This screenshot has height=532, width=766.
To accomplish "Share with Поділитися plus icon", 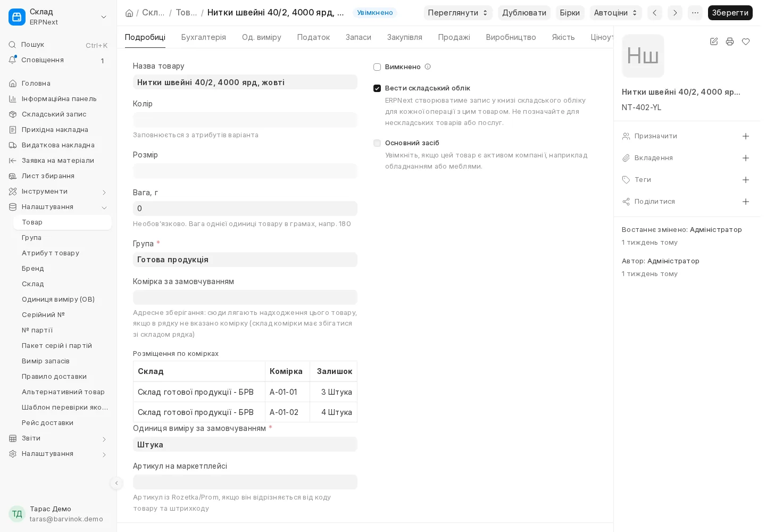I will click(746, 202).
